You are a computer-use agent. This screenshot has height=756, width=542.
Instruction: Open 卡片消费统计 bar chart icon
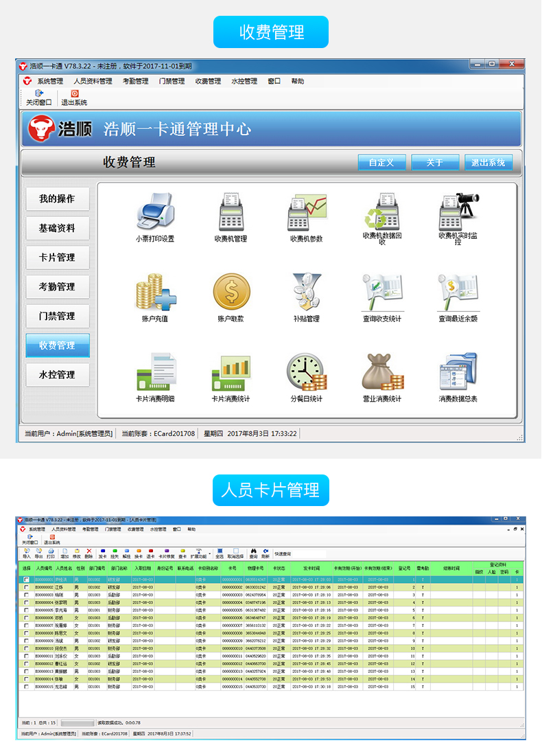tap(231, 373)
